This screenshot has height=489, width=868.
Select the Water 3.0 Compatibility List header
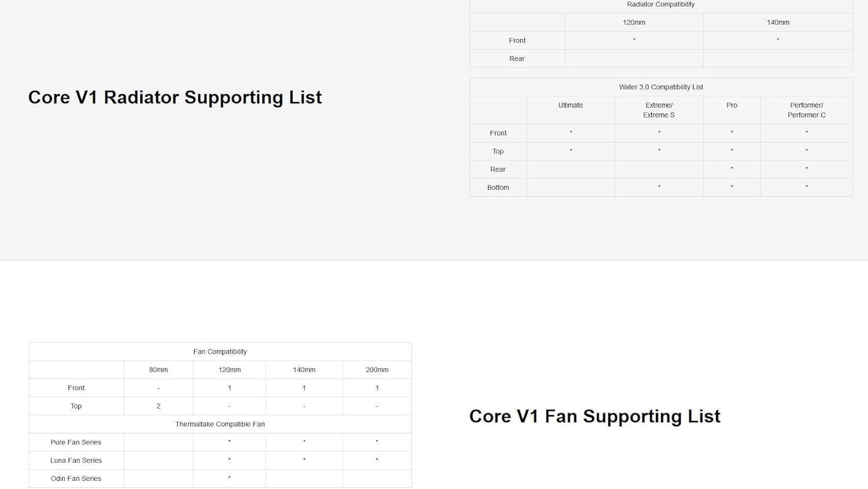coord(661,87)
